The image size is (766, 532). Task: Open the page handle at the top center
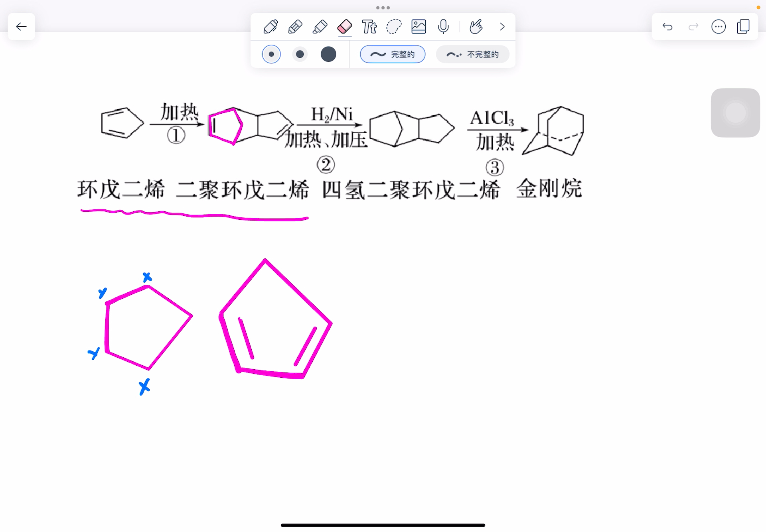pos(383,8)
